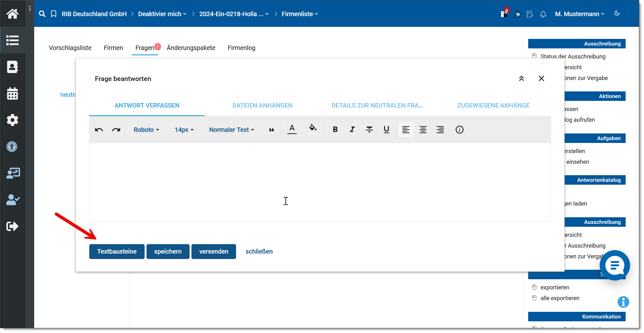Click the schließen link
The height and width of the screenshot is (333, 644).
tap(259, 252)
